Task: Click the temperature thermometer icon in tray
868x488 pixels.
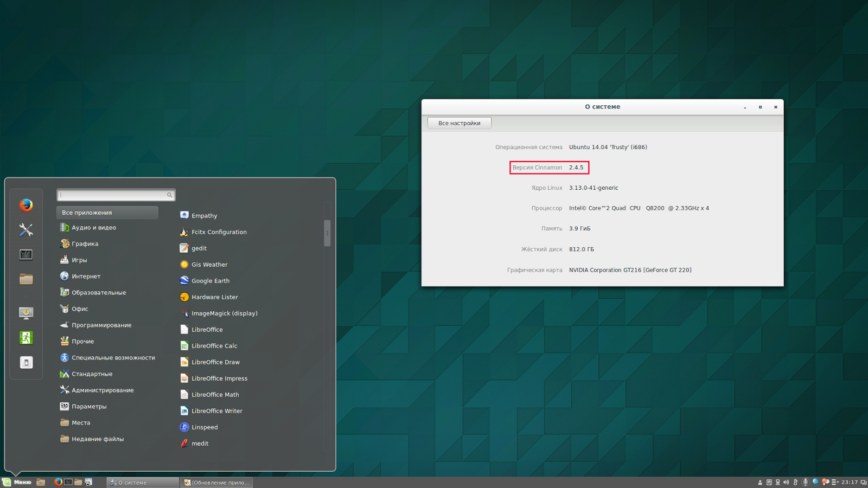Action: (795, 483)
